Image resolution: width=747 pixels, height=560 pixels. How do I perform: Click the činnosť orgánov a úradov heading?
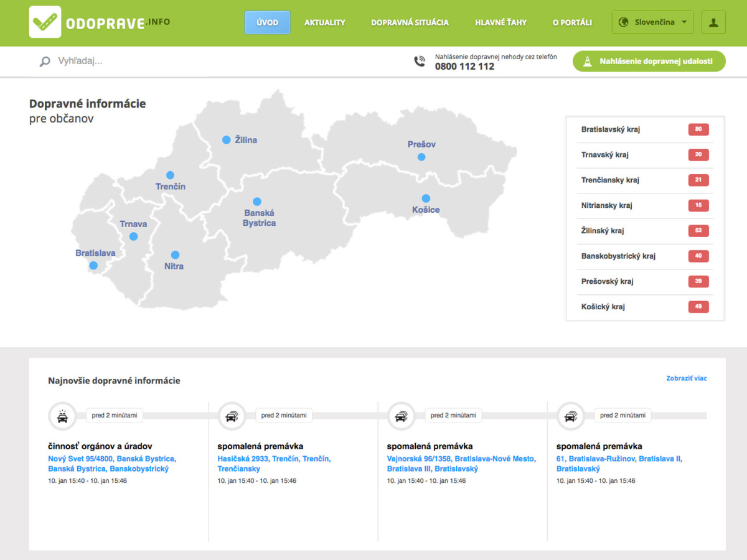(x=100, y=446)
